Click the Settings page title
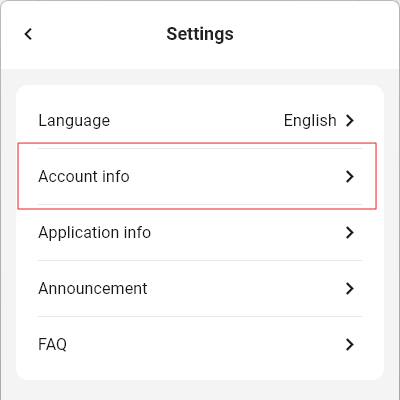Screen dimensions: 400x400 click(200, 34)
